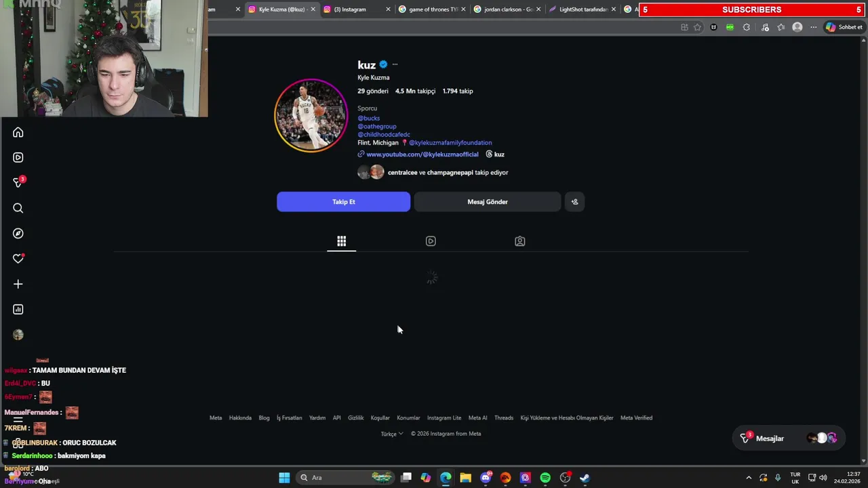
Task: Open Spotify from the taskbar
Action: pyautogui.click(x=545, y=478)
